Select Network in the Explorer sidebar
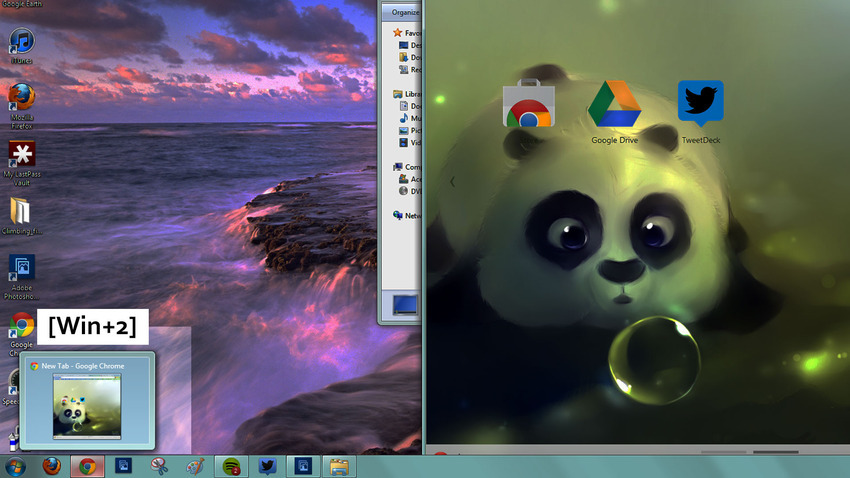850x478 pixels. point(407,215)
